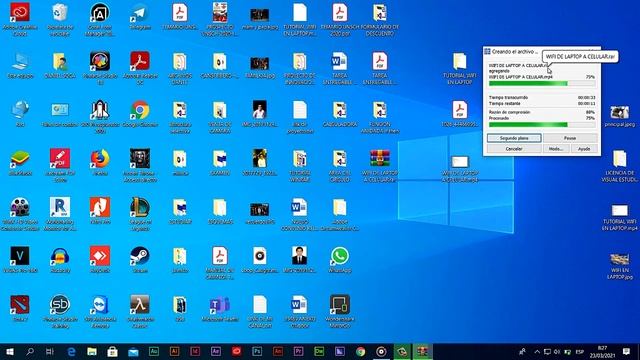Open AnyDesk desktop shortcut
Screen dimensions: 640x360
pyautogui.click(x=100, y=260)
